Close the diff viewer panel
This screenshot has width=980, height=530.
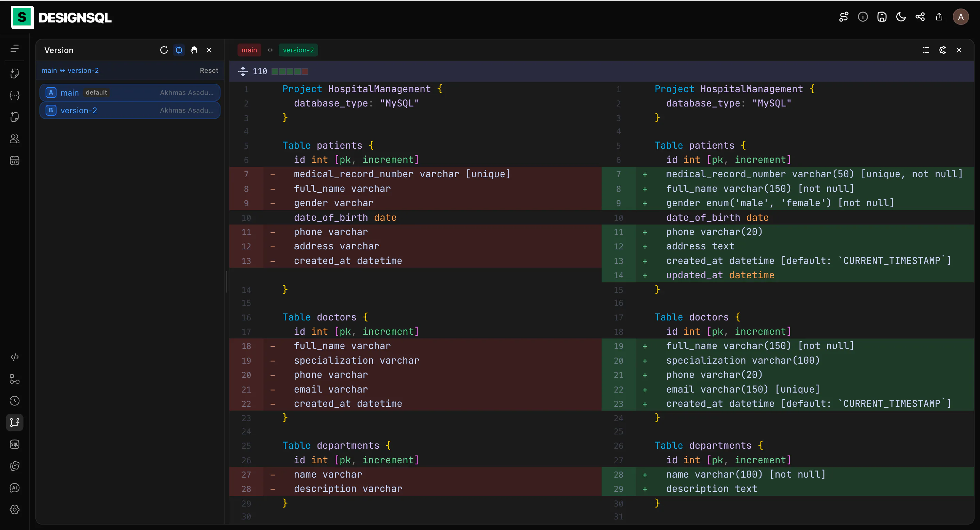coord(959,50)
